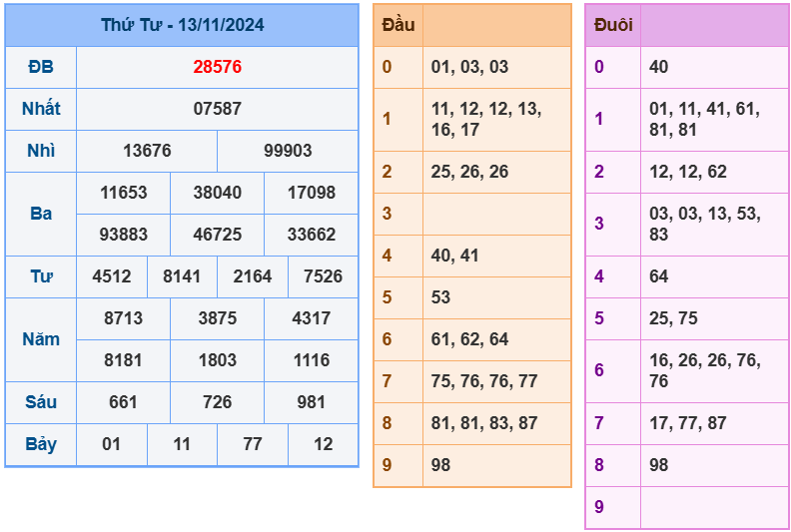791x532 pixels.
Task: Click Đầu row digit 3 label
Action: click(x=388, y=214)
